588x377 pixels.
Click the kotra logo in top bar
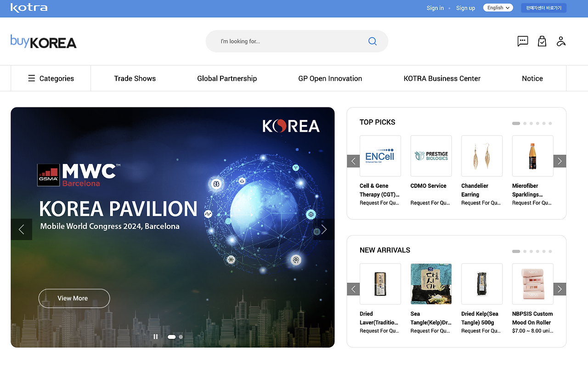pyautogui.click(x=29, y=8)
